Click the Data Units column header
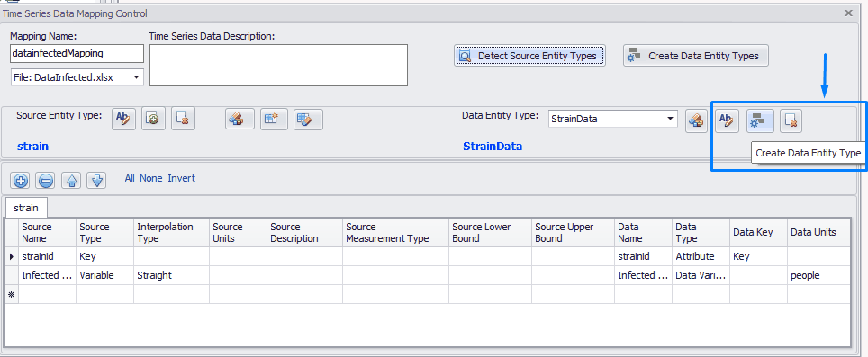868x357 pixels. coord(818,233)
